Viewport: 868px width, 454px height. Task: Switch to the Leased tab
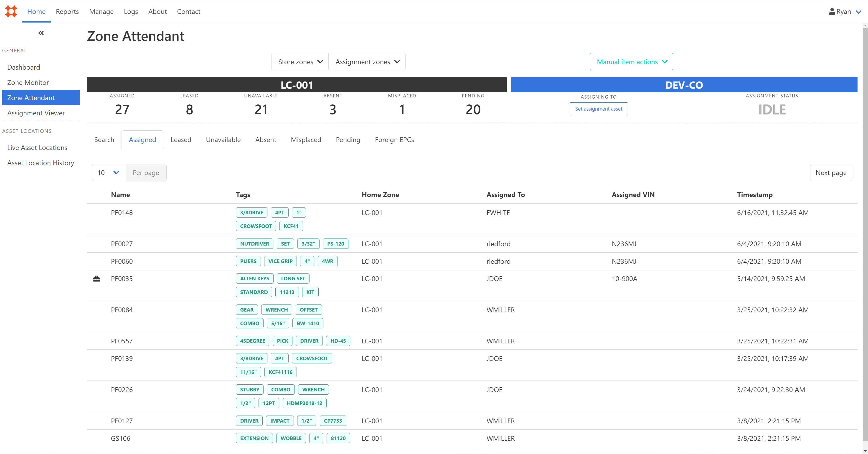pos(181,139)
